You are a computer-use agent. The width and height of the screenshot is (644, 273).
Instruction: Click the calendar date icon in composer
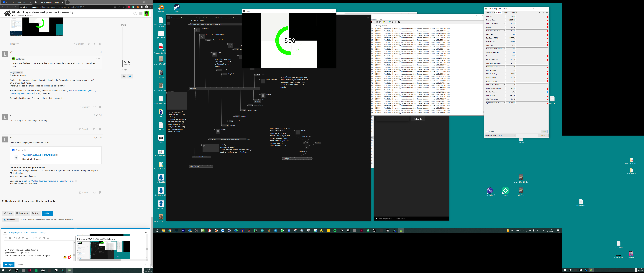click(44, 238)
